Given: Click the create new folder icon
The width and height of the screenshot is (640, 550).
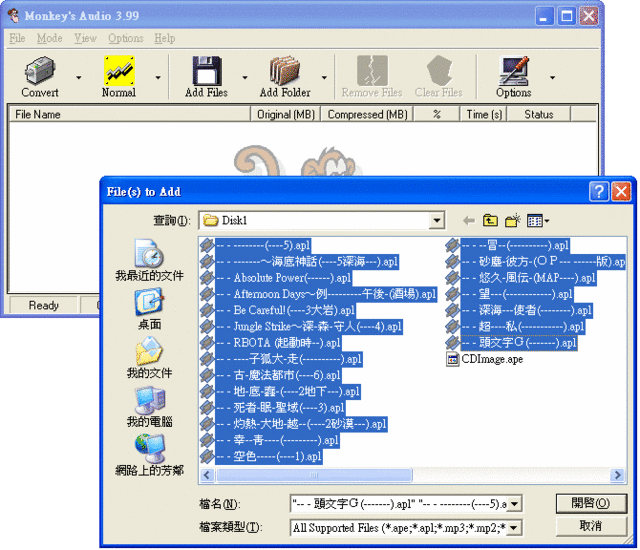Looking at the screenshot, I should tap(513, 221).
